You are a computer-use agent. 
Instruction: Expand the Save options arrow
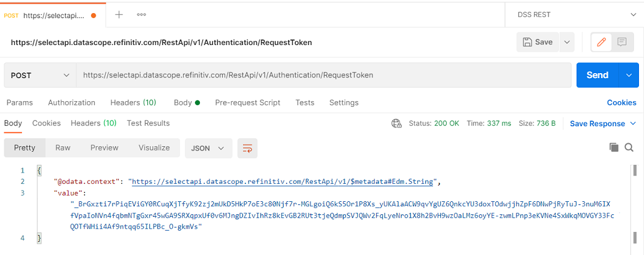tap(567, 42)
